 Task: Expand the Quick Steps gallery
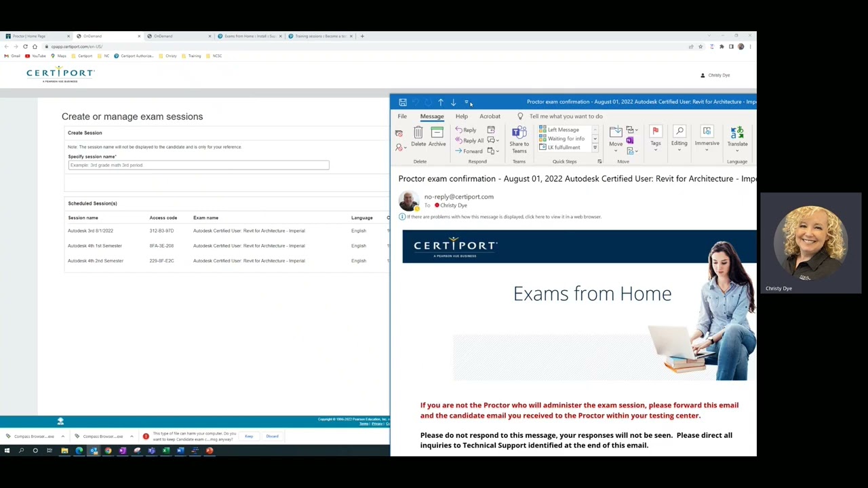(595, 148)
